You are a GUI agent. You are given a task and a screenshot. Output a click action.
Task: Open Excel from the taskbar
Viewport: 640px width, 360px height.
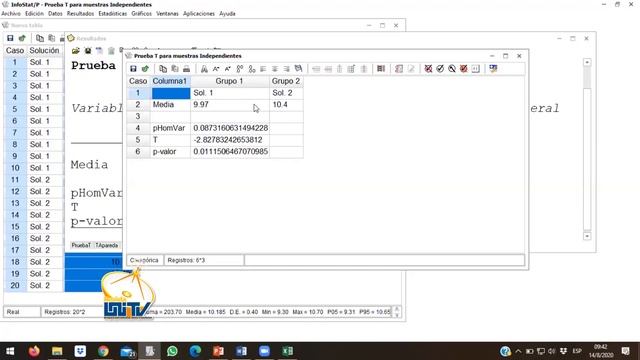tap(287, 351)
